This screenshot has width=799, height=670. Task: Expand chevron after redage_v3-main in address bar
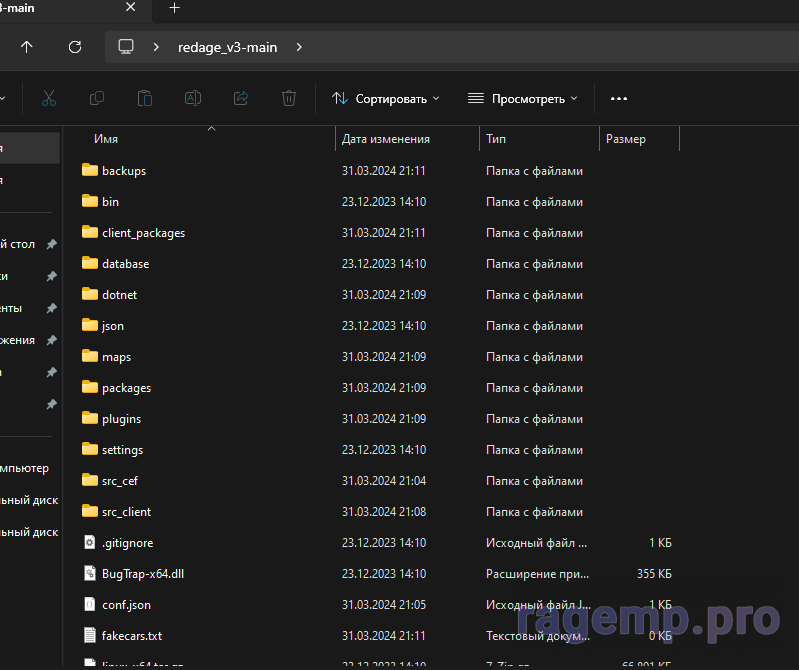[x=299, y=47]
